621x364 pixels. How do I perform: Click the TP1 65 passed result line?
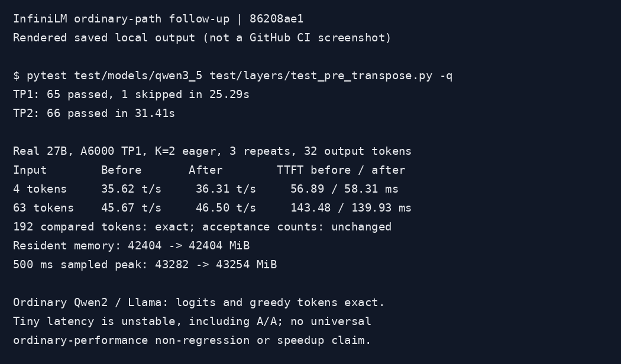pyautogui.click(x=131, y=95)
